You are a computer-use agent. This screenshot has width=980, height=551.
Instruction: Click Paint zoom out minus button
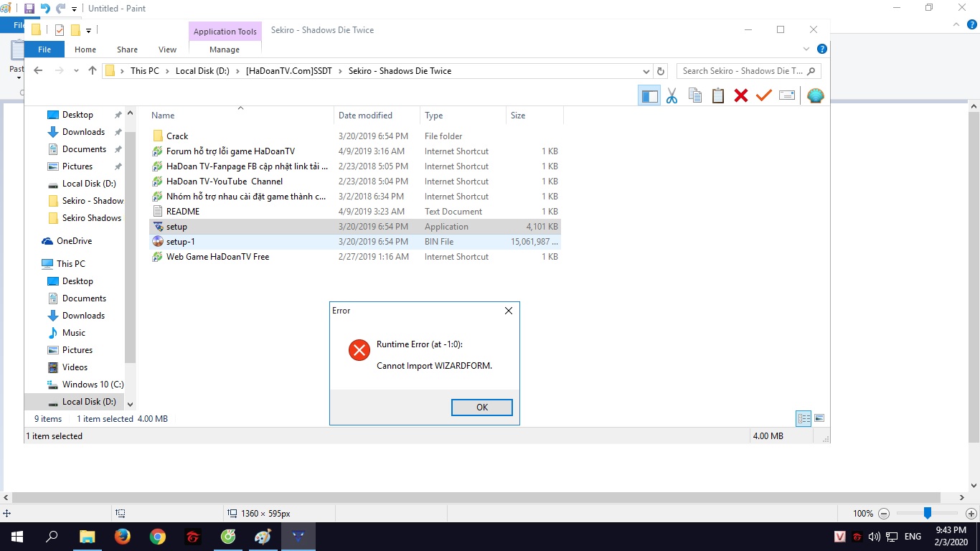884,514
